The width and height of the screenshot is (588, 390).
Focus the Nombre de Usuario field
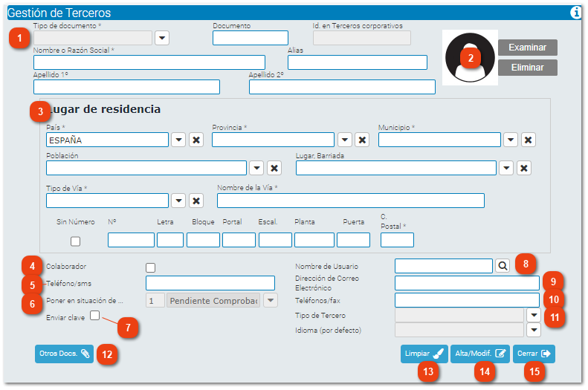[x=444, y=266]
